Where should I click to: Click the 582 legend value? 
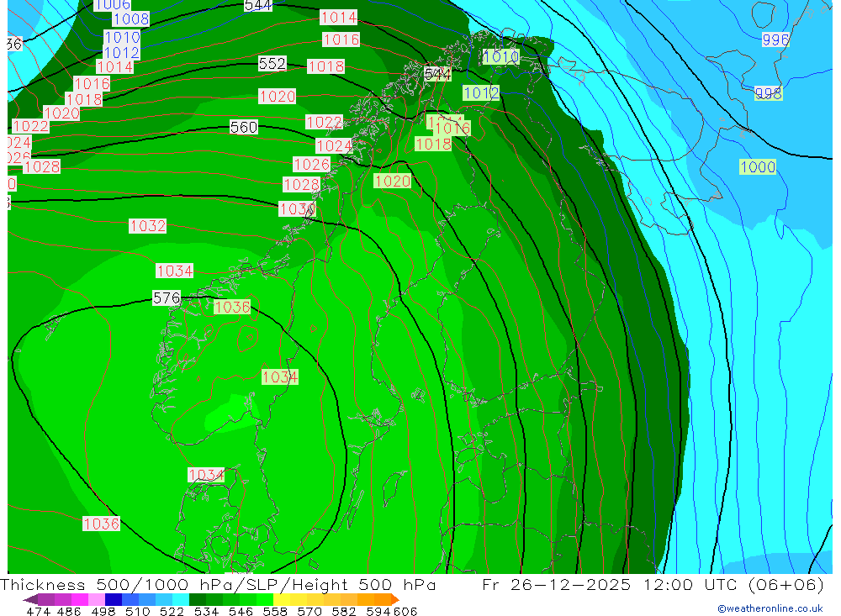click(344, 611)
